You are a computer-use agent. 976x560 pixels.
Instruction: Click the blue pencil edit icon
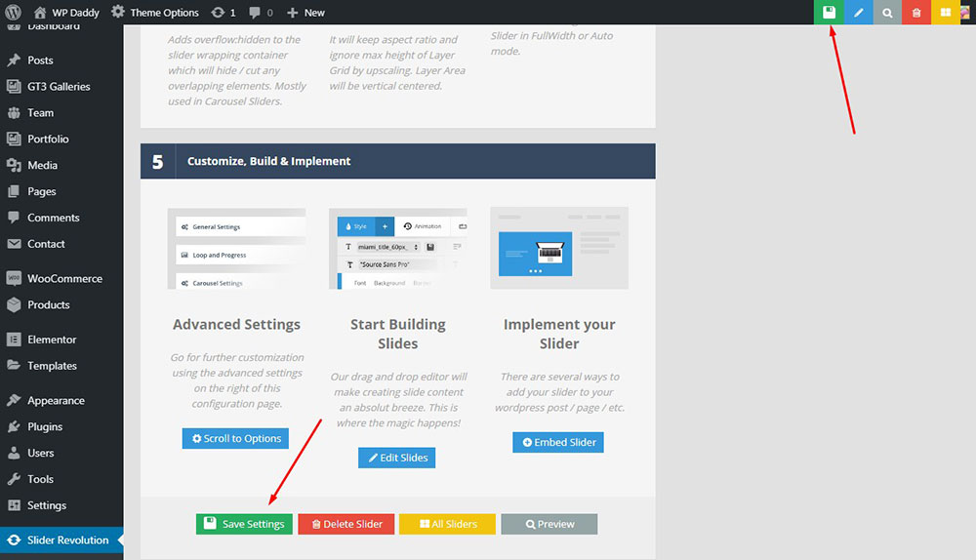(x=858, y=13)
